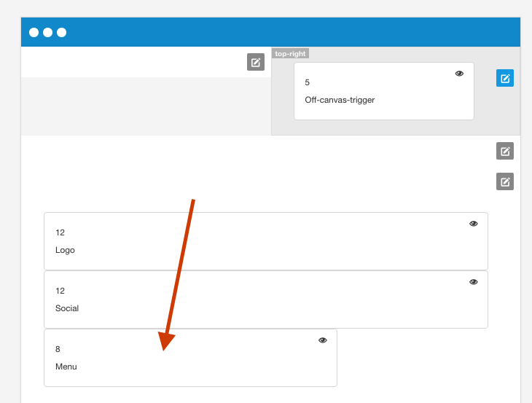
Task: Toggle the Menu block eye icon
Action: tap(322, 340)
